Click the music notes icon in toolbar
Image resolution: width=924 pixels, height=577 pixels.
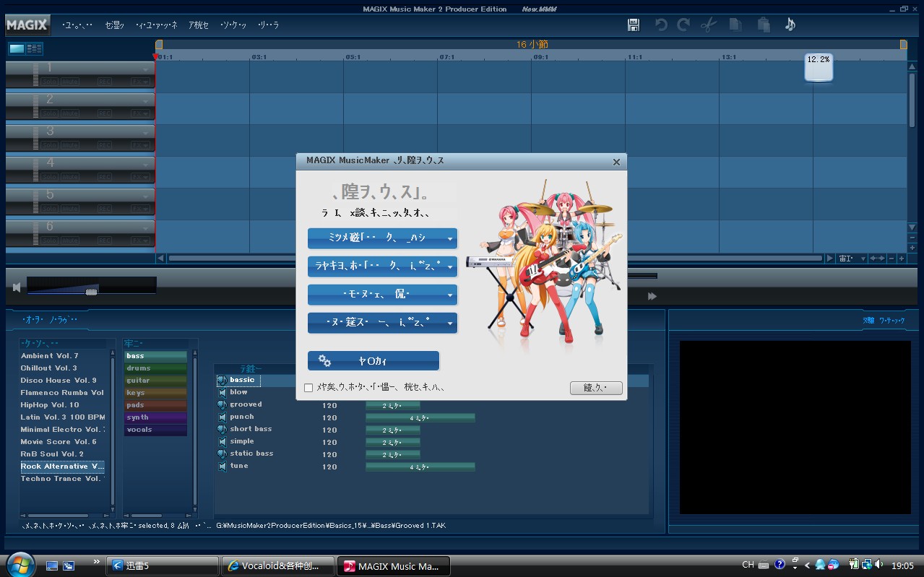790,25
